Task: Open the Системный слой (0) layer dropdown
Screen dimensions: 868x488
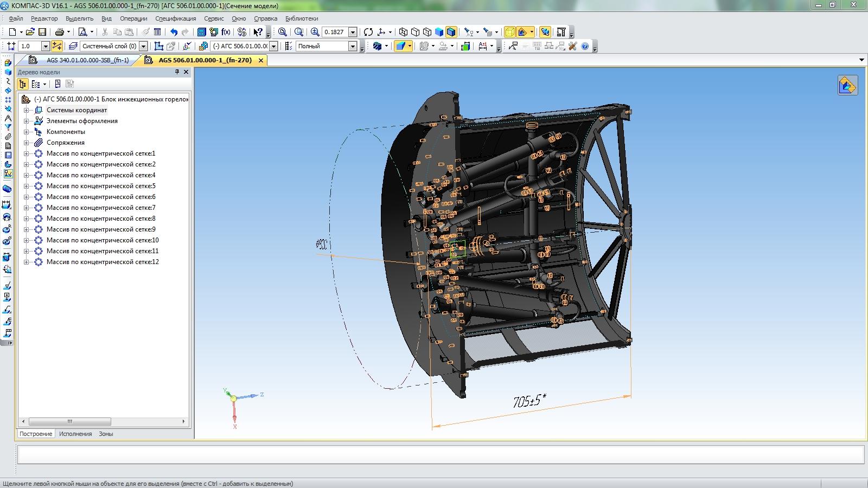Action: [x=143, y=46]
